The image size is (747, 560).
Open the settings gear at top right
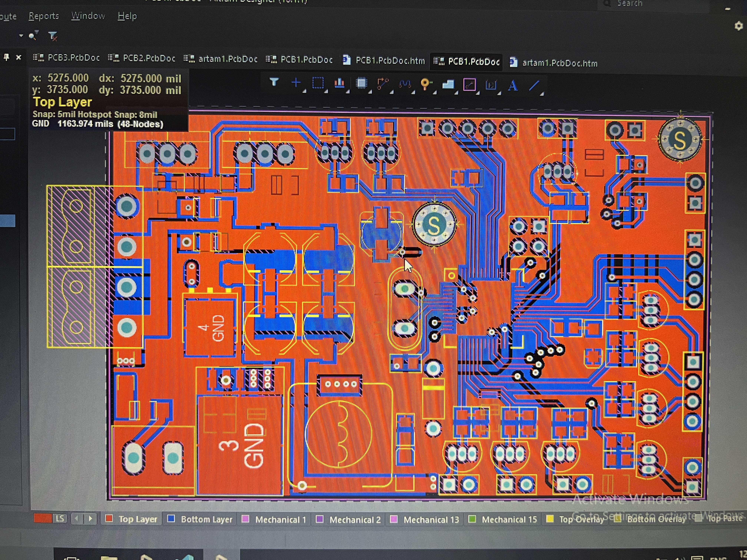pos(738,26)
